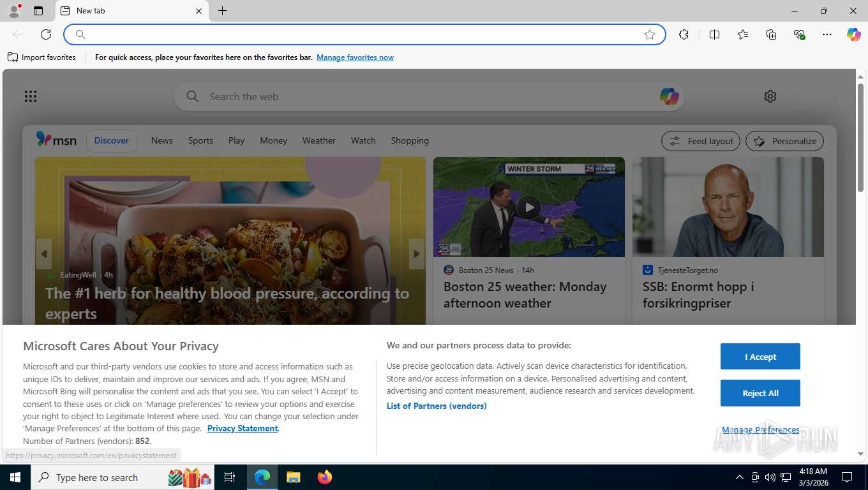This screenshot has width=868, height=490.
Task: Switch to the News tab
Action: click(162, 140)
